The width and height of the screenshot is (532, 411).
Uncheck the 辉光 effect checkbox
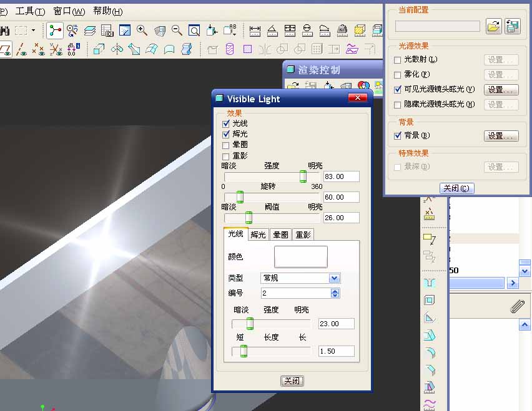point(226,134)
